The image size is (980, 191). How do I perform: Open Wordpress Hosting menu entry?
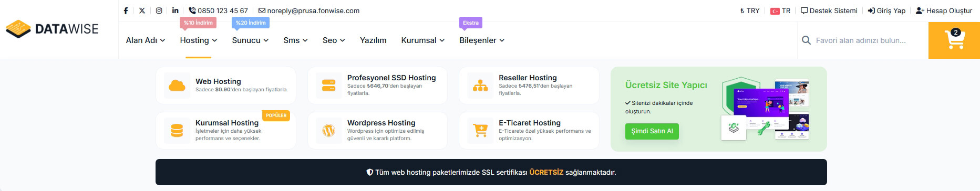[x=377, y=131]
